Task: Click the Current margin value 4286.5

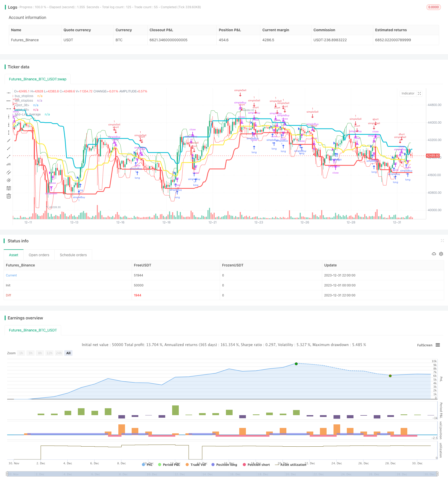Action: tap(268, 40)
